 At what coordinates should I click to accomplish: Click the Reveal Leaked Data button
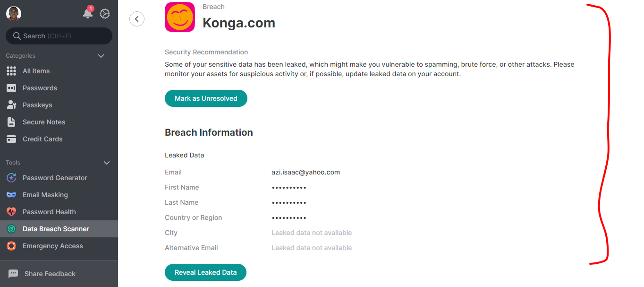(x=205, y=272)
